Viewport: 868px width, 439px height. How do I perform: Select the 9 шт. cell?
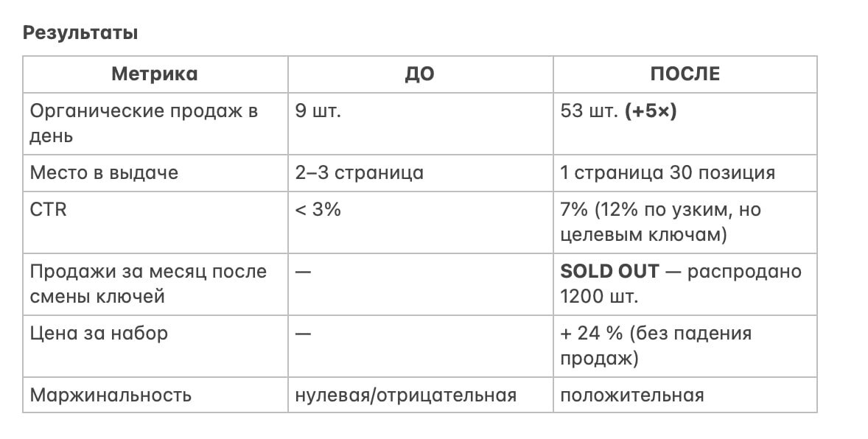point(318,112)
